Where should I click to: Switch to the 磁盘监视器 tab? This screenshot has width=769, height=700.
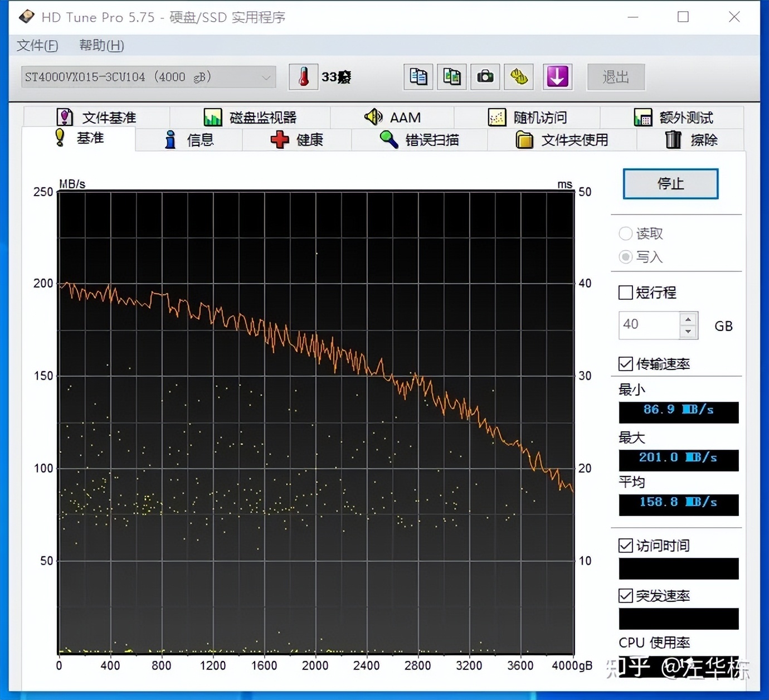point(251,117)
